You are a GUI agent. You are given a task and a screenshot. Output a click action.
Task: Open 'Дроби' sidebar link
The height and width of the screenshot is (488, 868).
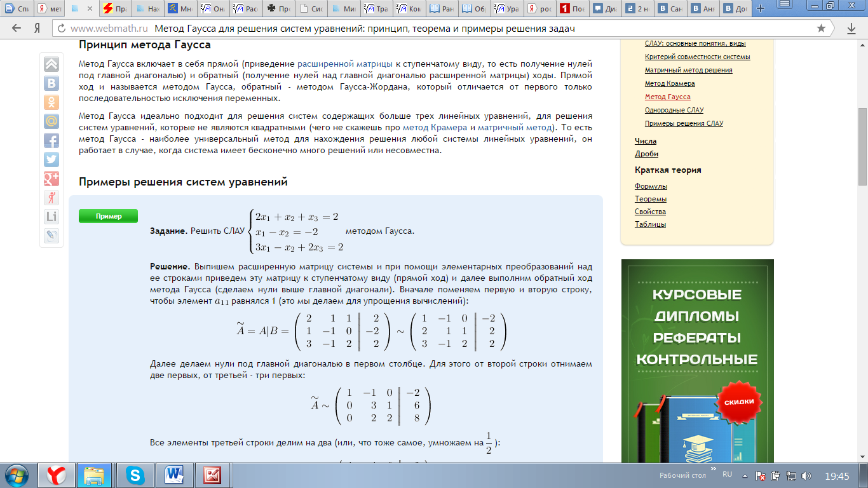tap(646, 154)
